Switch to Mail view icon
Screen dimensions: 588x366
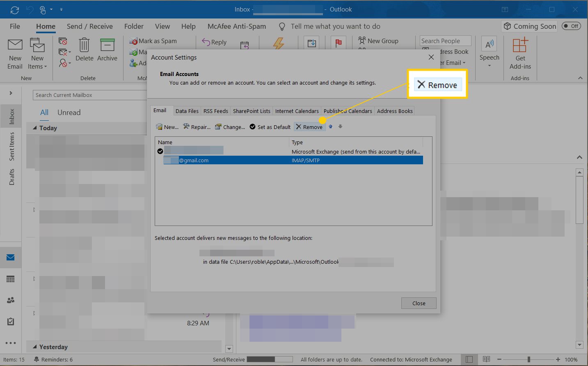pos(11,258)
